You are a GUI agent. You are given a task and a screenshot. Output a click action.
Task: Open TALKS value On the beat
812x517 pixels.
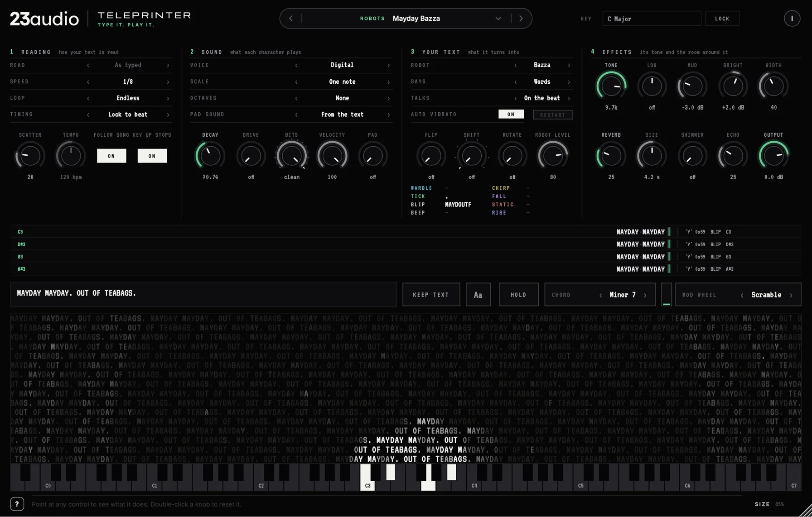pos(542,98)
